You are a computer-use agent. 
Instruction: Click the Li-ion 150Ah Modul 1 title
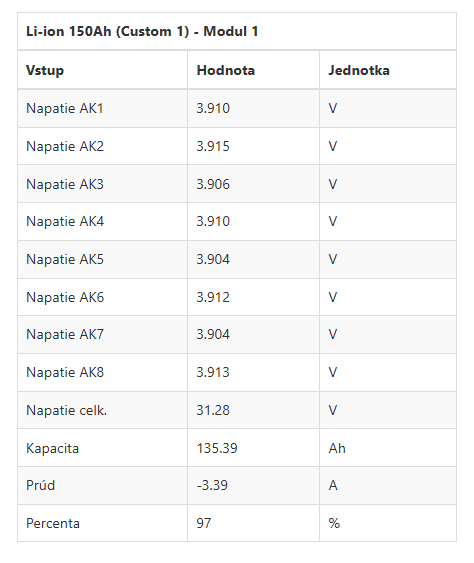coord(142,32)
